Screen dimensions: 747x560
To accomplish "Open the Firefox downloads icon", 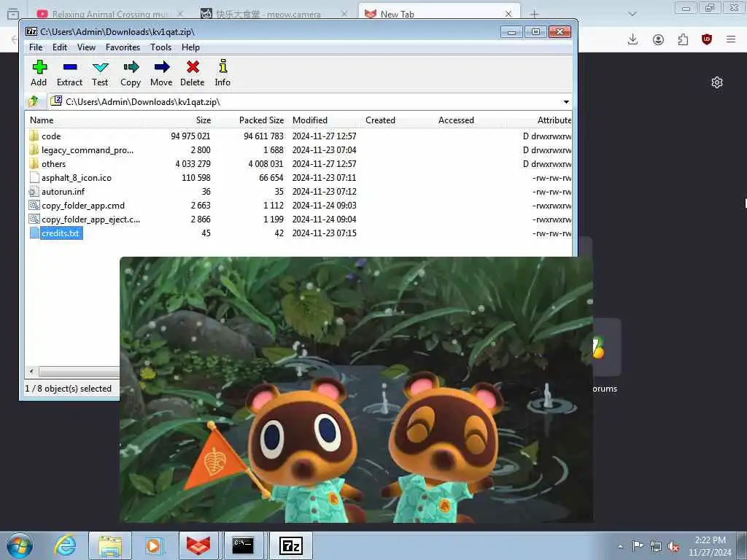I will pos(632,39).
